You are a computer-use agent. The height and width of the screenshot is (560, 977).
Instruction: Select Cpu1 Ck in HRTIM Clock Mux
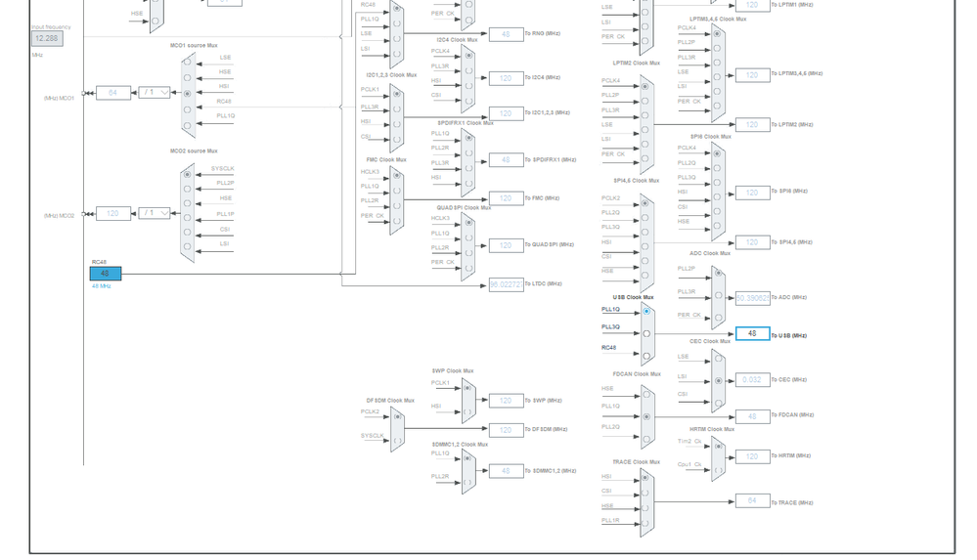coord(719,470)
